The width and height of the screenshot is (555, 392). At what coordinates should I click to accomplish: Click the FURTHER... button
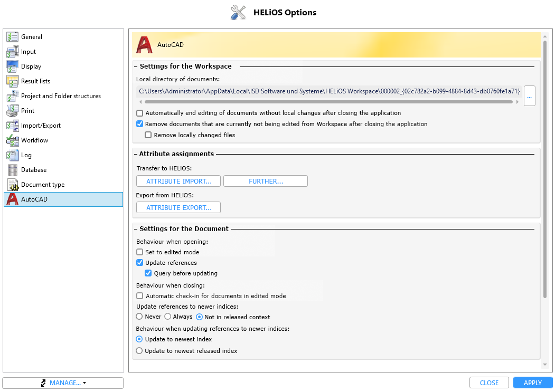(x=266, y=181)
